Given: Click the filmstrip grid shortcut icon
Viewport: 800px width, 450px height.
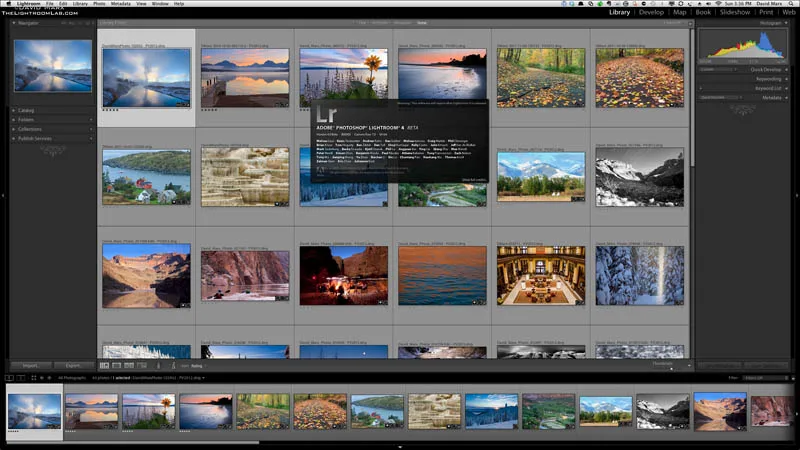Looking at the screenshot, I should click(34, 378).
